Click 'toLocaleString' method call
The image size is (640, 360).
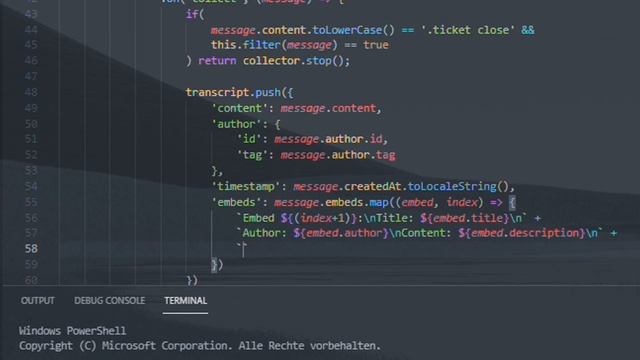452,187
